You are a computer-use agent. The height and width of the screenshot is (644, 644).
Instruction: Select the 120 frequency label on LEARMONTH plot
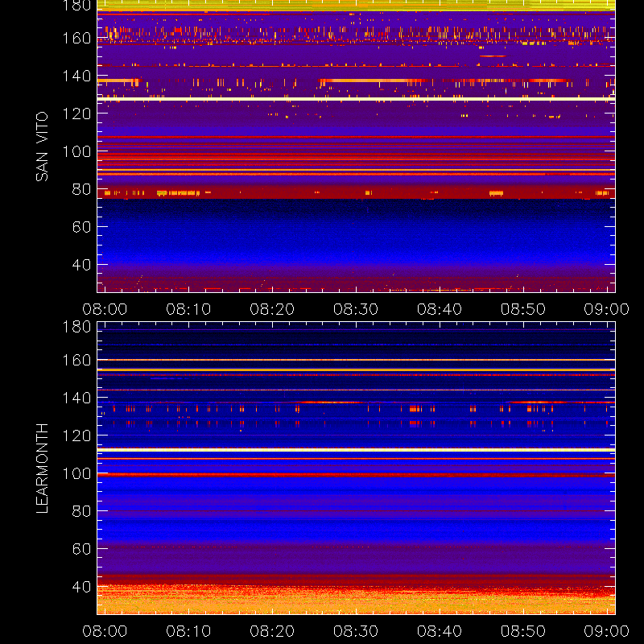pyautogui.click(x=76, y=436)
